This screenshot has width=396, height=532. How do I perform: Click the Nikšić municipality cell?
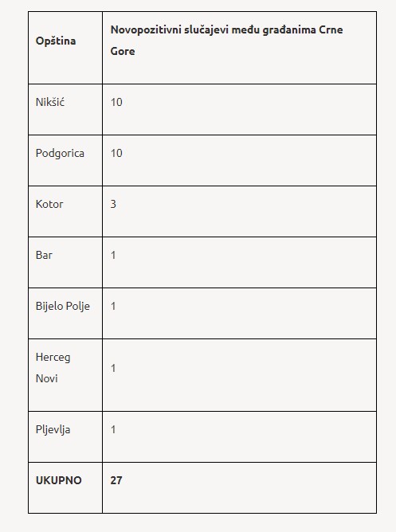(65, 109)
